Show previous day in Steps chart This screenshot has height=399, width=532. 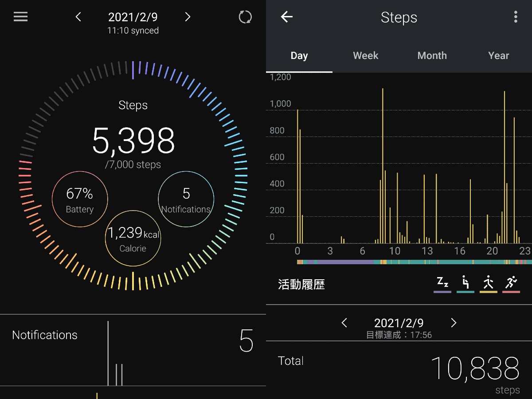click(x=344, y=323)
